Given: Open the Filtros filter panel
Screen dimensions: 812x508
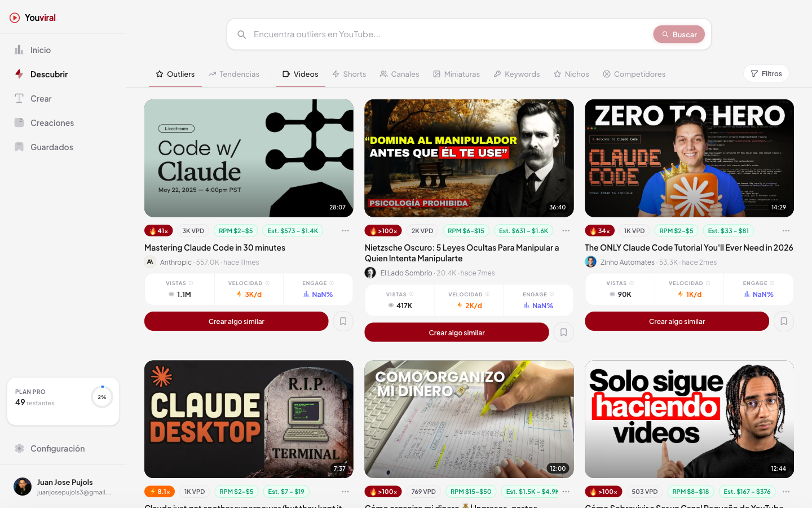Looking at the screenshot, I should (766, 74).
